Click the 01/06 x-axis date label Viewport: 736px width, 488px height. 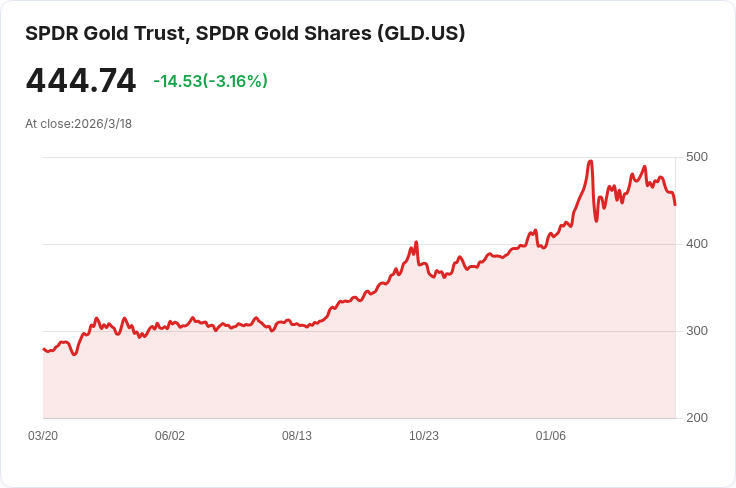(x=551, y=436)
